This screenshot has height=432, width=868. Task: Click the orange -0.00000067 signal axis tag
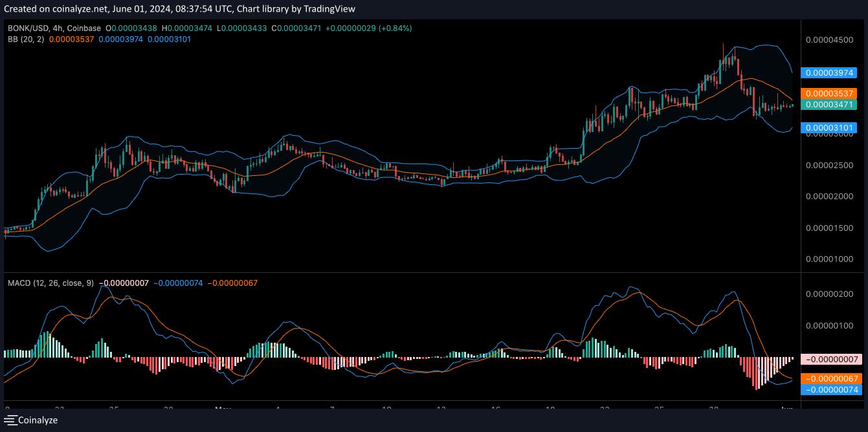(830, 379)
